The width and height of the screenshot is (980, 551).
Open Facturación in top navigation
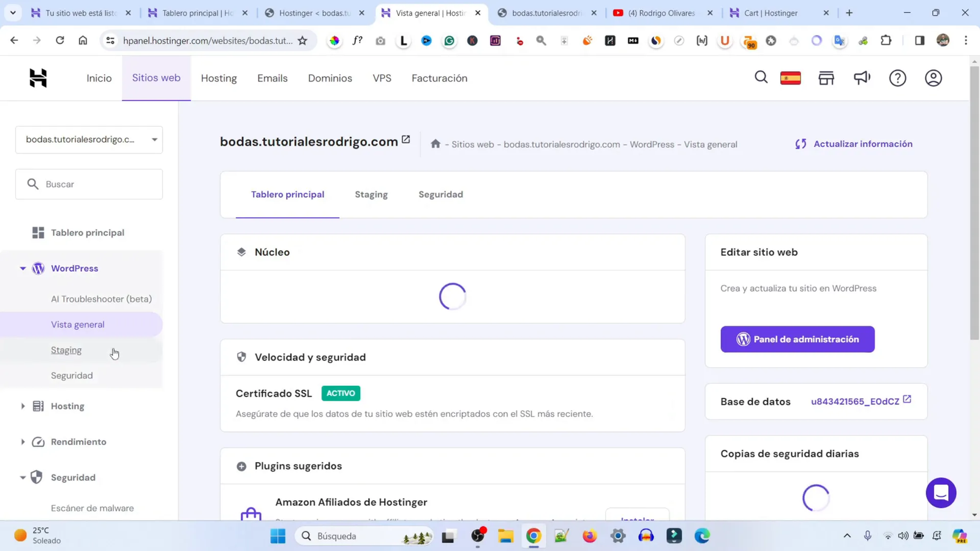coord(439,78)
